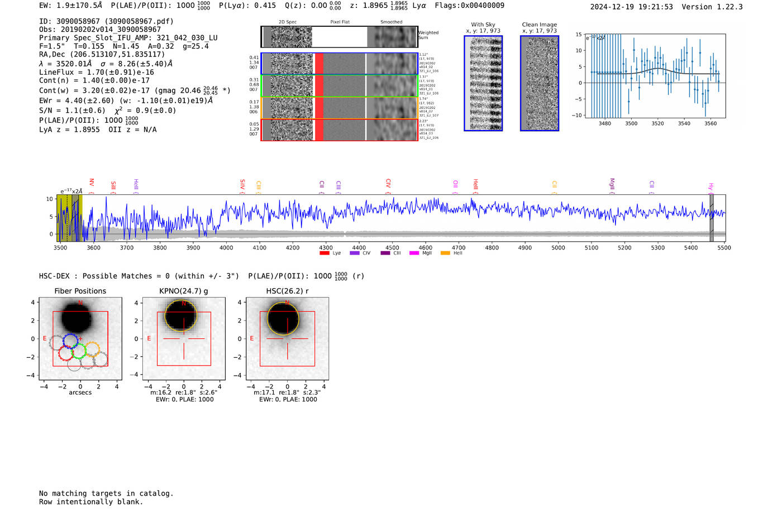Viewport: 782px width, 532px height.
Task: Click the emission line fit plot
Action: 655,75
